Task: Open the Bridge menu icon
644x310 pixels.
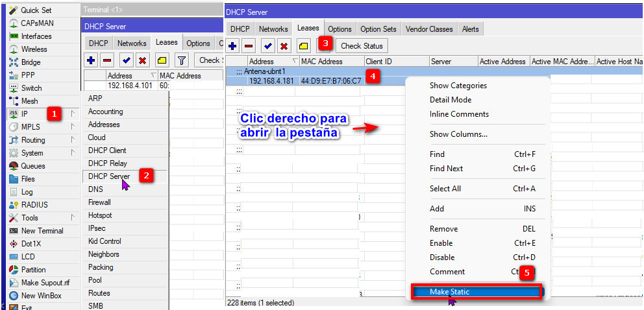Action: coord(13,62)
